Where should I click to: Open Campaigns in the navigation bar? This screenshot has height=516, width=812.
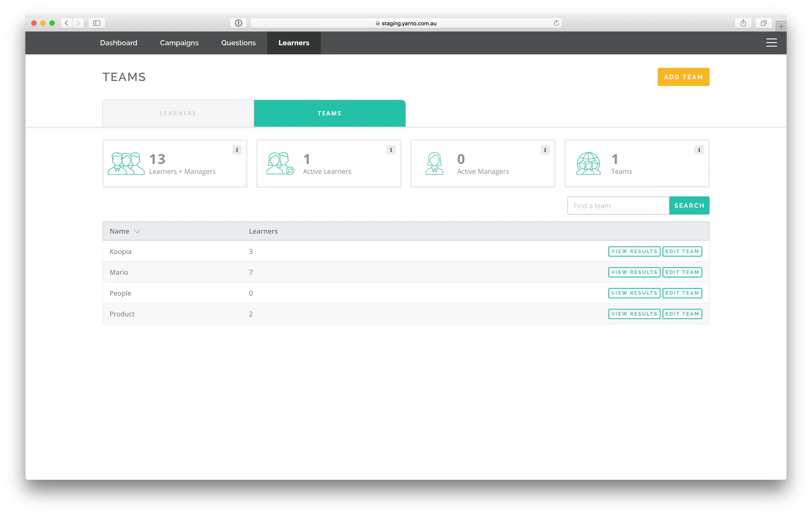(179, 43)
